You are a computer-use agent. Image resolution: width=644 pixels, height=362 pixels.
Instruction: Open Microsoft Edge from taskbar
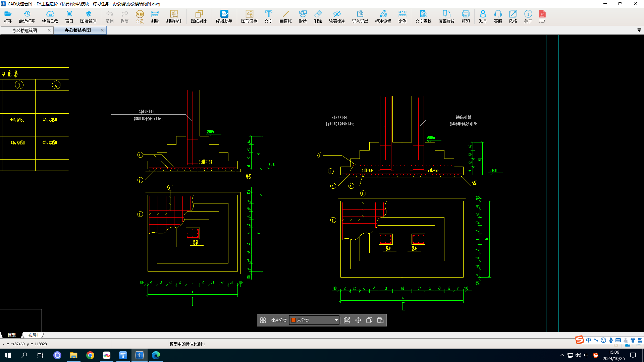[x=156, y=355]
